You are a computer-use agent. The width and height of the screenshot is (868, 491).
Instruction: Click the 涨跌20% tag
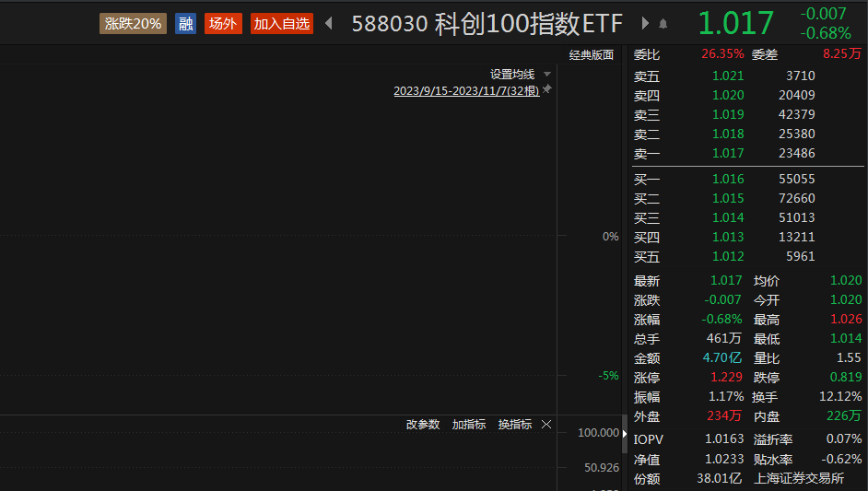click(133, 24)
